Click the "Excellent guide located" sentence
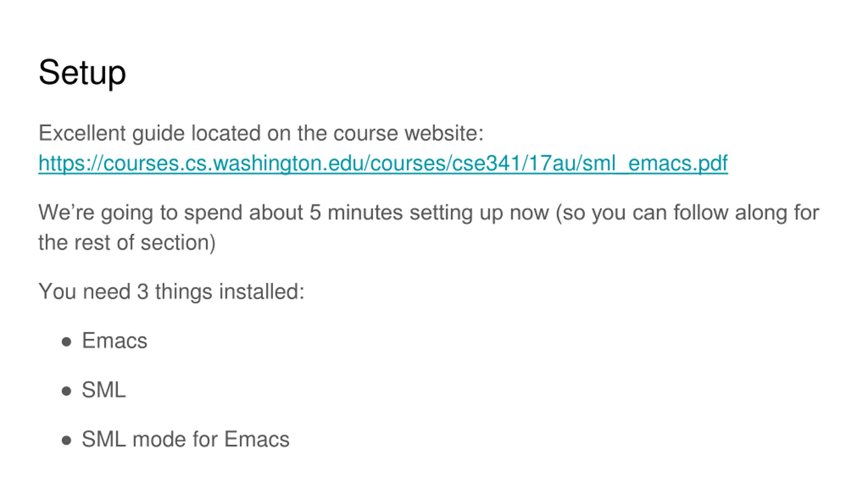Screen dimensions: 868x488 (x=261, y=133)
